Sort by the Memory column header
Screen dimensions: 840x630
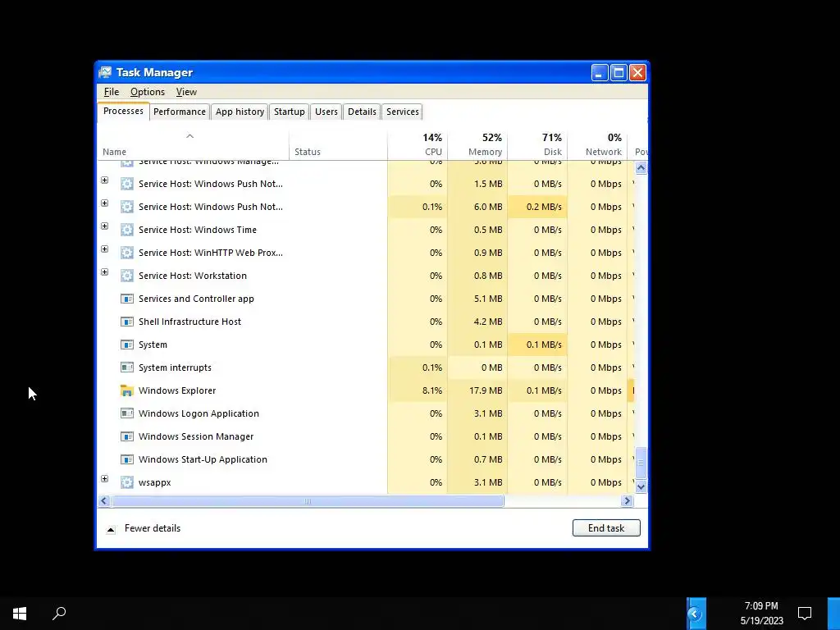(477, 145)
